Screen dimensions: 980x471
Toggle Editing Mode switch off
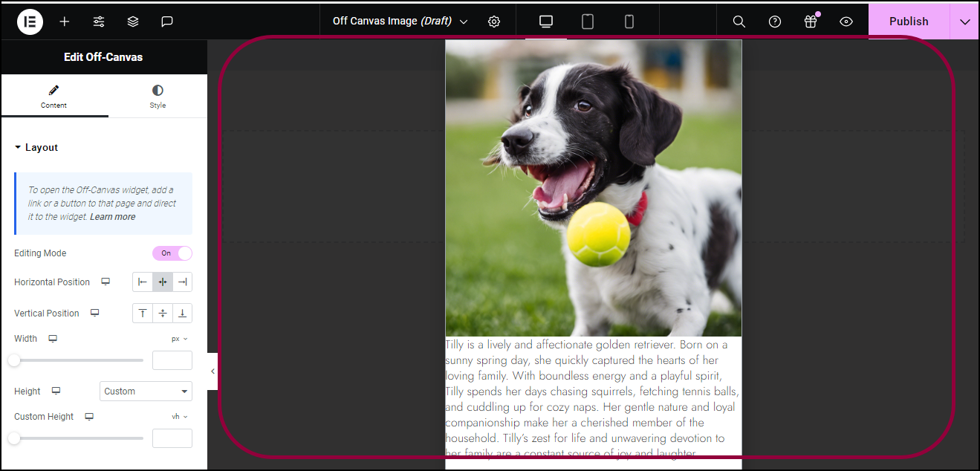pos(172,253)
